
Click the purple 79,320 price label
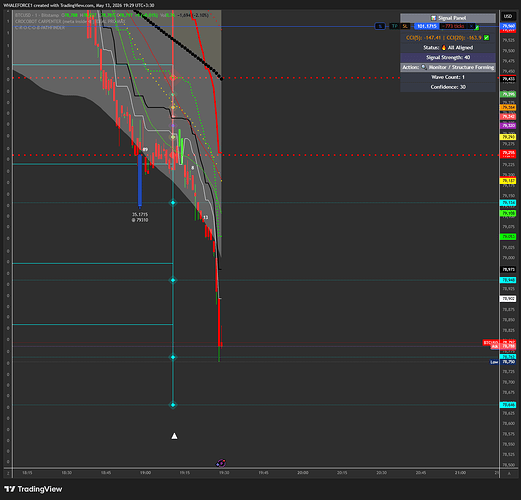[508, 126]
